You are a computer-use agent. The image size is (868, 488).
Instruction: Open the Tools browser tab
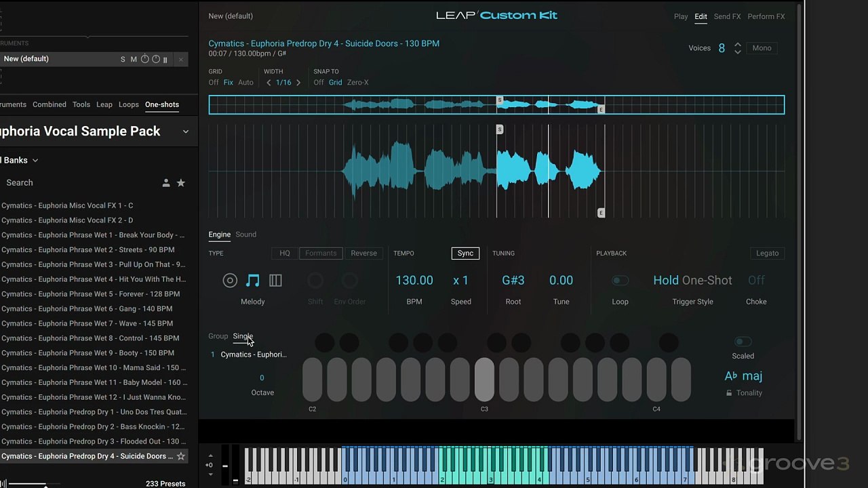pyautogui.click(x=81, y=105)
